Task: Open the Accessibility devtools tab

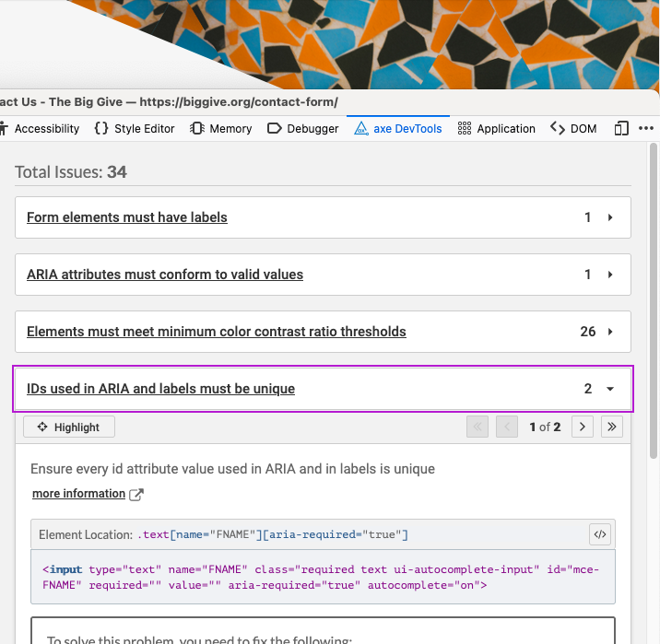Action: (x=40, y=128)
